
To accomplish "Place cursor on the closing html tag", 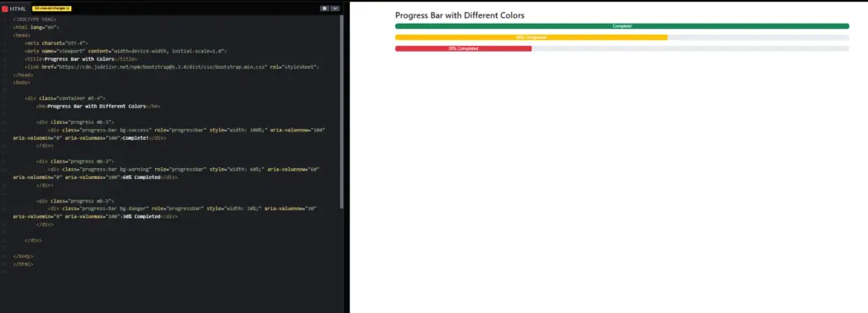I will [23, 265].
